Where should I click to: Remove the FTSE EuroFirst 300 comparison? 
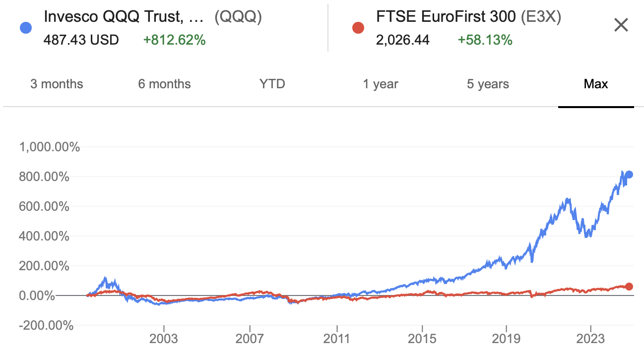pyautogui.click(x=621, y=25)
